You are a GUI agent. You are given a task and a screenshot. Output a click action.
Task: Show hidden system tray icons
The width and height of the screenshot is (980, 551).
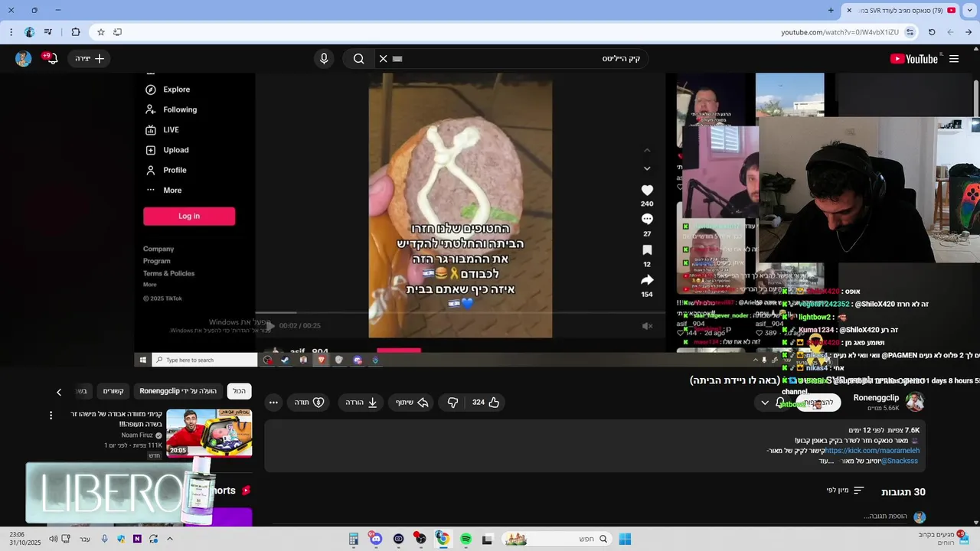[x=169, y=539]
